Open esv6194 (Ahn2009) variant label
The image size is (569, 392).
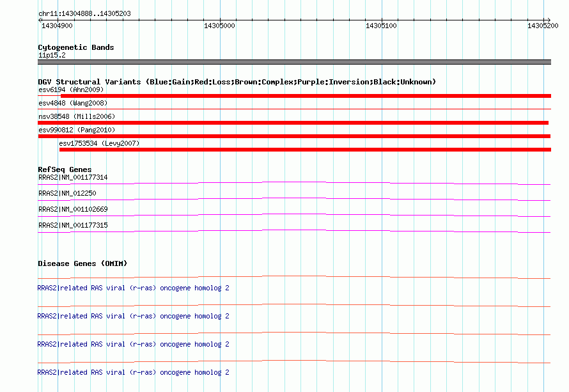[71, 90]
